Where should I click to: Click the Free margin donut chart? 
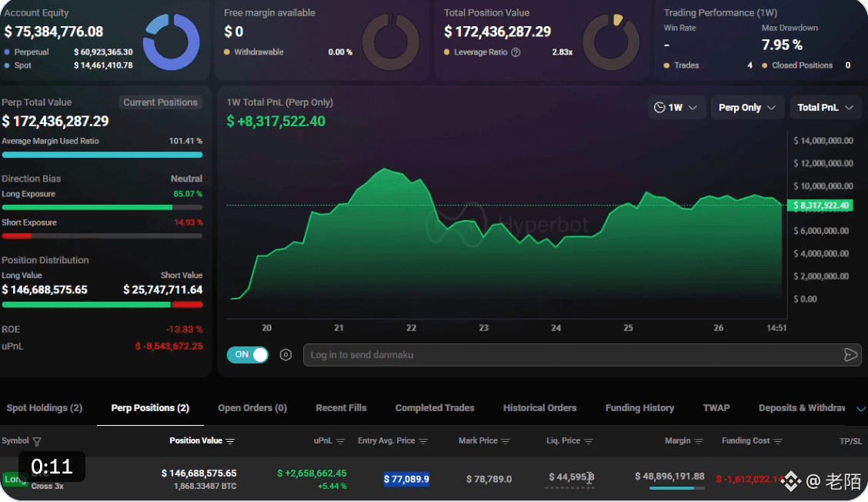point(391,42)
